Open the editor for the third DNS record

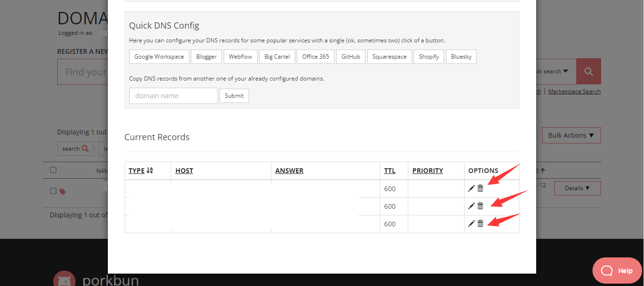[471, 224]
